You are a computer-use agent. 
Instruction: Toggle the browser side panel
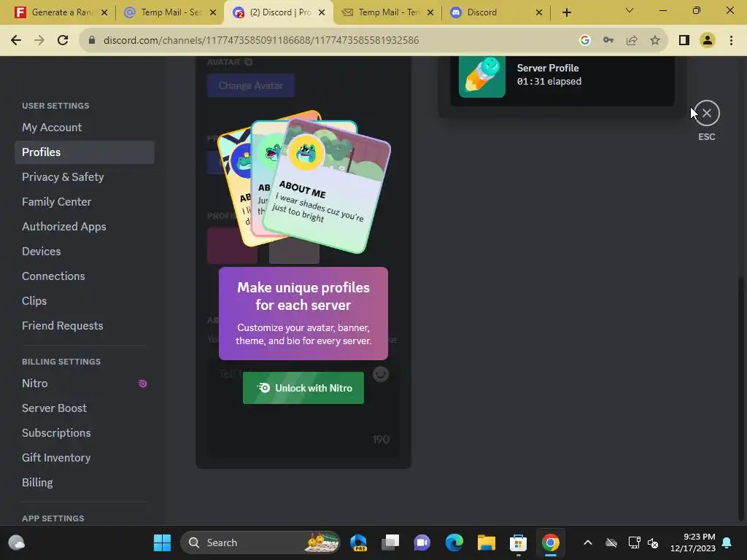click(684, 40)
